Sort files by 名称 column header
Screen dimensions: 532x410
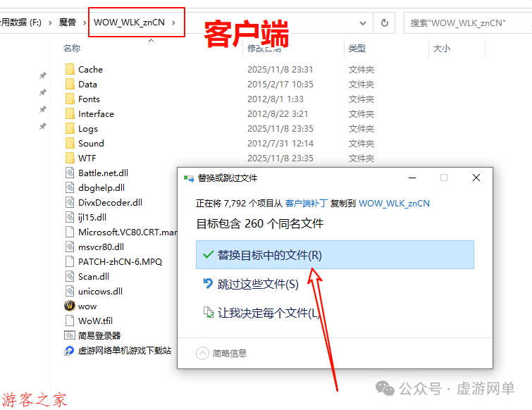point(72,48)
